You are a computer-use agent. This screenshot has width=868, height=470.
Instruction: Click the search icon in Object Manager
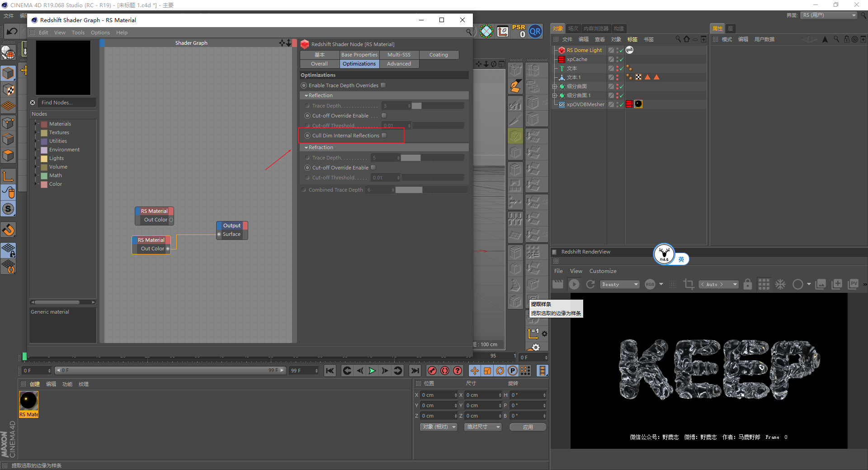678,39
